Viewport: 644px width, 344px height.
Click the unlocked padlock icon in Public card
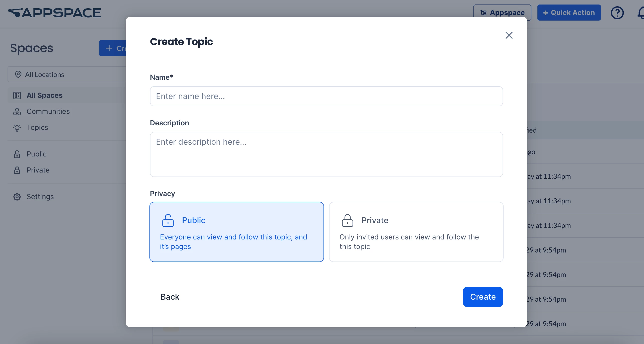tap(168, 220)
